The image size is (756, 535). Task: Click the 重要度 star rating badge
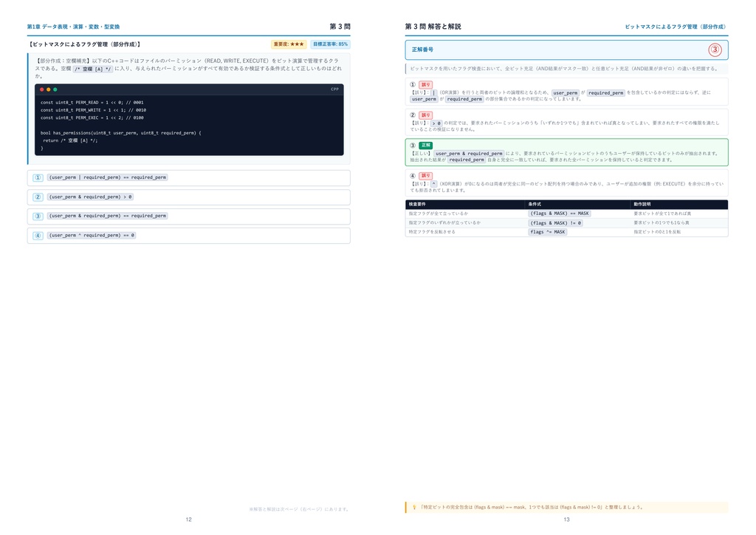pos(289,44)
